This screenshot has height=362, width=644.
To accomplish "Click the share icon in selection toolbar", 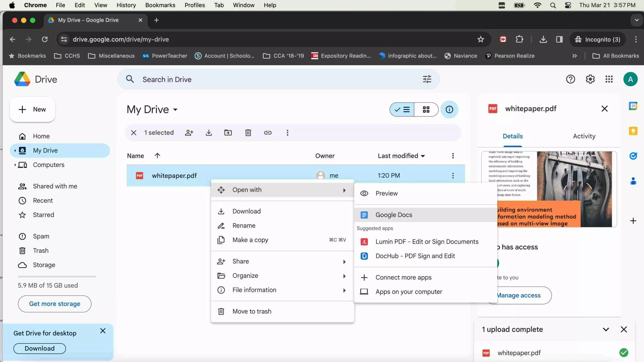I will click(189, 132).
